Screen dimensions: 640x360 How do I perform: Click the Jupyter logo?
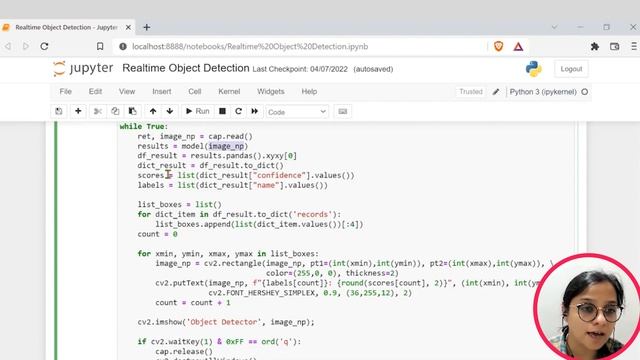(x=83, y=68)
